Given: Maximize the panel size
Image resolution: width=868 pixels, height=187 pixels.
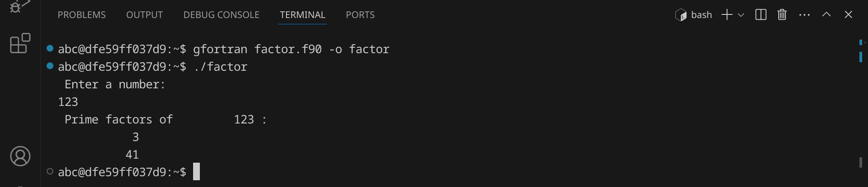Looking at the screenshot, I should point(826,15).
